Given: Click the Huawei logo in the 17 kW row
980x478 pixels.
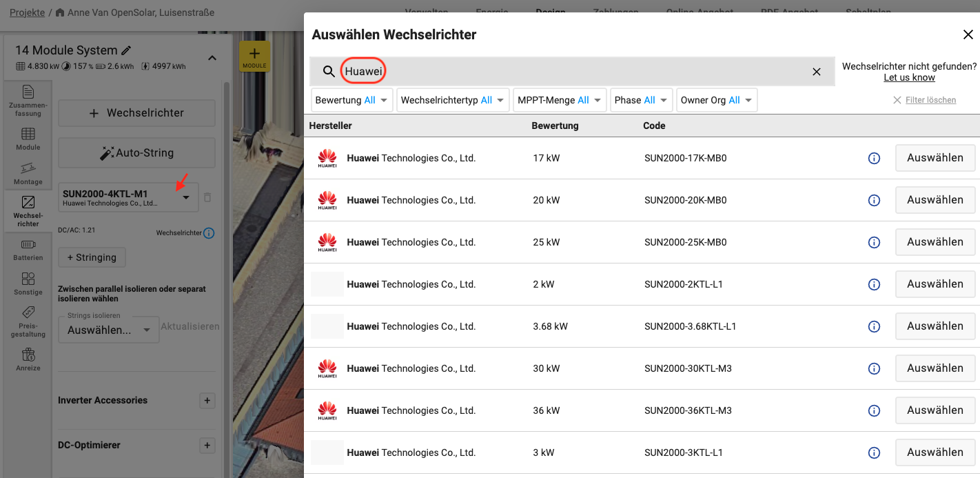Looking at the screenshot, I should point(327,159).
